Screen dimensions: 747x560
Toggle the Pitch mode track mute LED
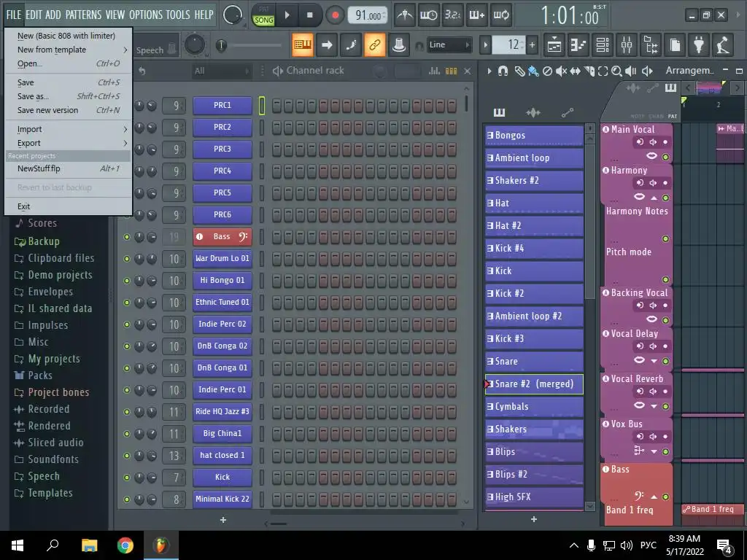point(665,279)
